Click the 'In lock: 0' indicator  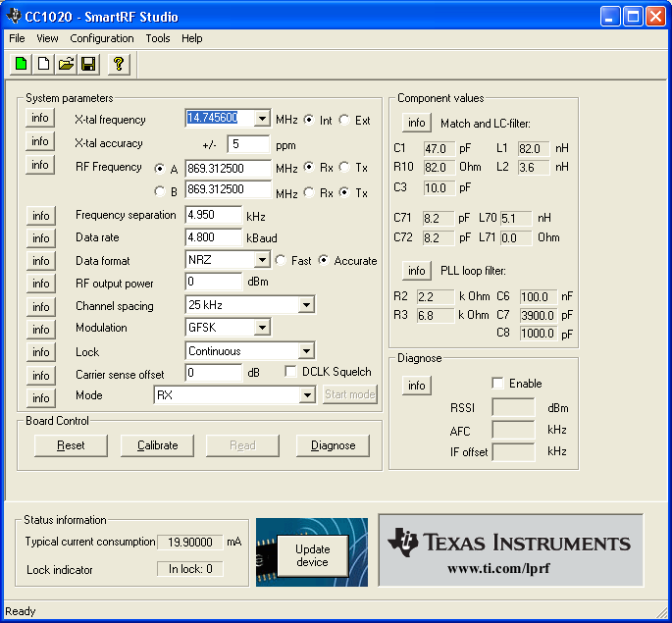coord(190,569)
